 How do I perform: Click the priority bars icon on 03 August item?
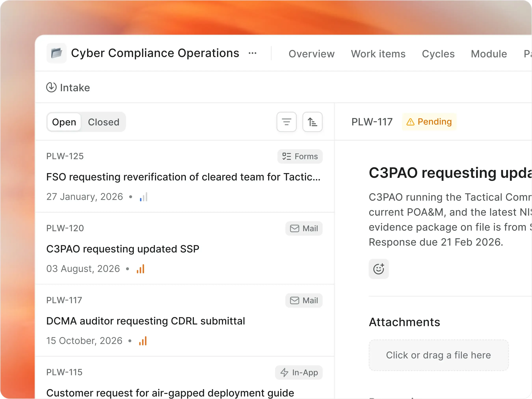click(140, 269)
